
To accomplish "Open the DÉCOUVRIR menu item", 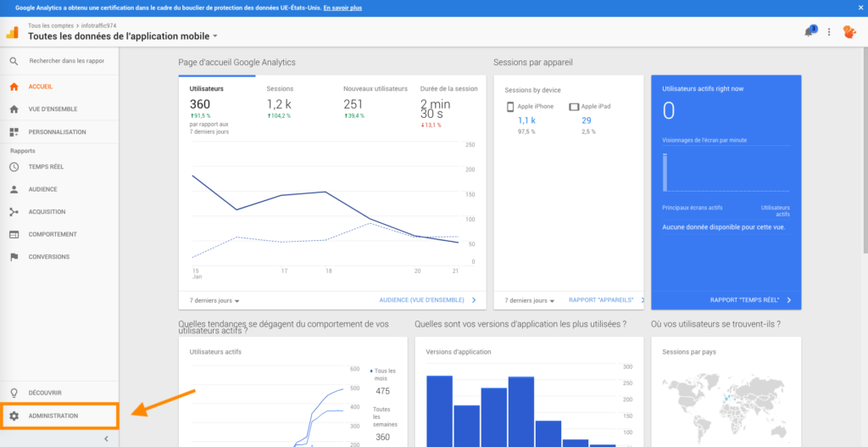I will click(x=46, y=393).
